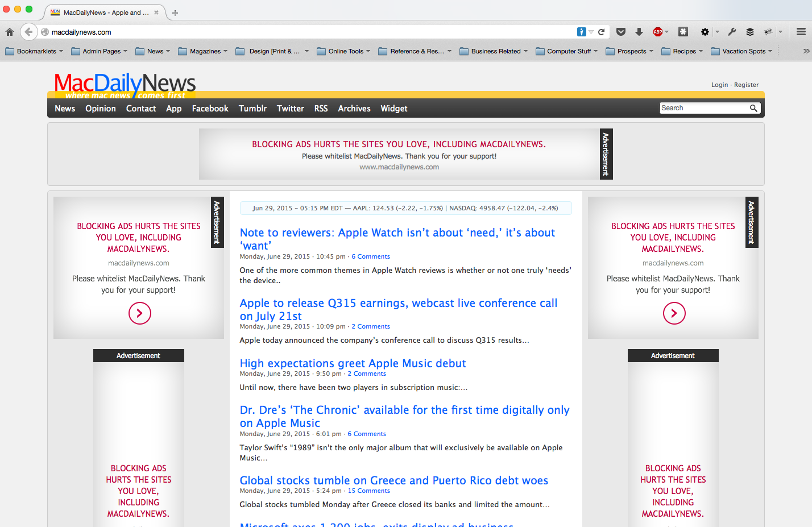Click the globe site identity icon
Viewport: 812px width, 527px height.
tap(45, 32)
